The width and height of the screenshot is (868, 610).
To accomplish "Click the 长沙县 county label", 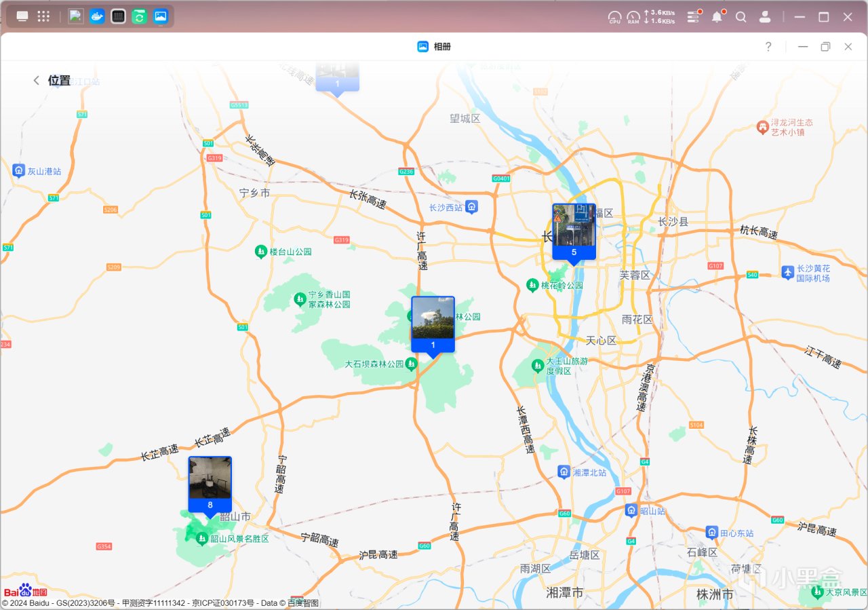I will point(673,221).
